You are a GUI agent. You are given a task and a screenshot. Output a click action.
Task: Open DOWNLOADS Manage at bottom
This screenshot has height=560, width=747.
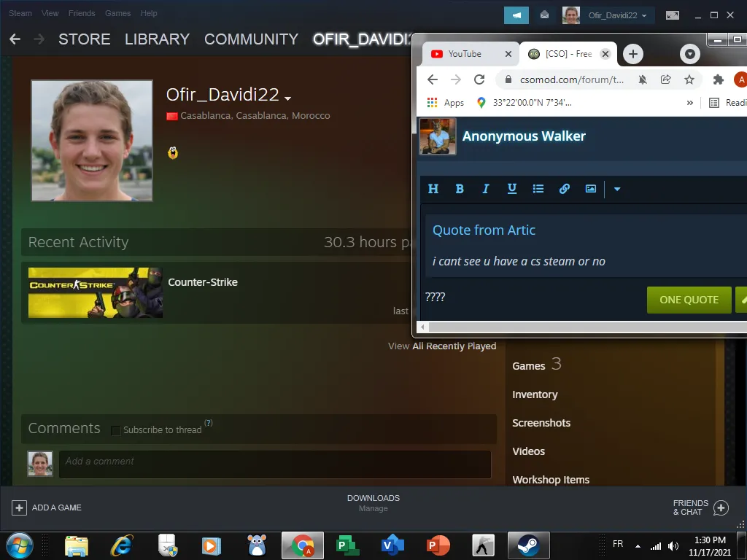point(373,503)
